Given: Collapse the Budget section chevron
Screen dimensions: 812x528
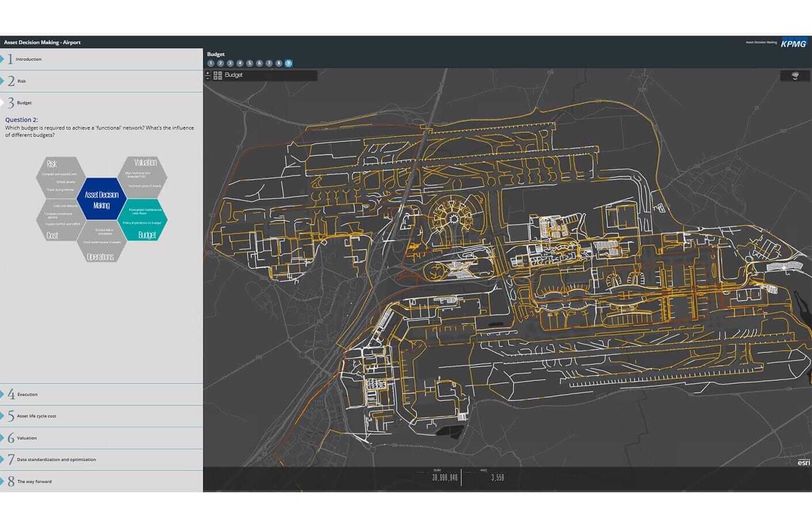Looking at the screenshot, I should pos(2,102).
